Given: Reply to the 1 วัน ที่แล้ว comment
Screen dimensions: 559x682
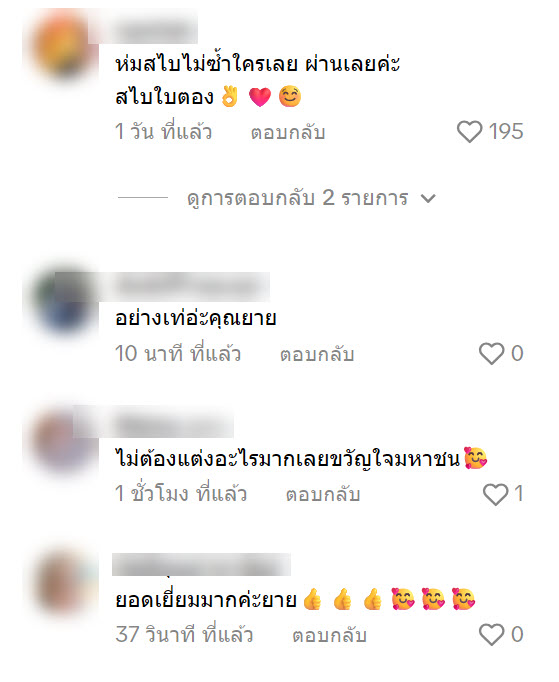Looking at the screenshot, I should click(x=288, y=132).
